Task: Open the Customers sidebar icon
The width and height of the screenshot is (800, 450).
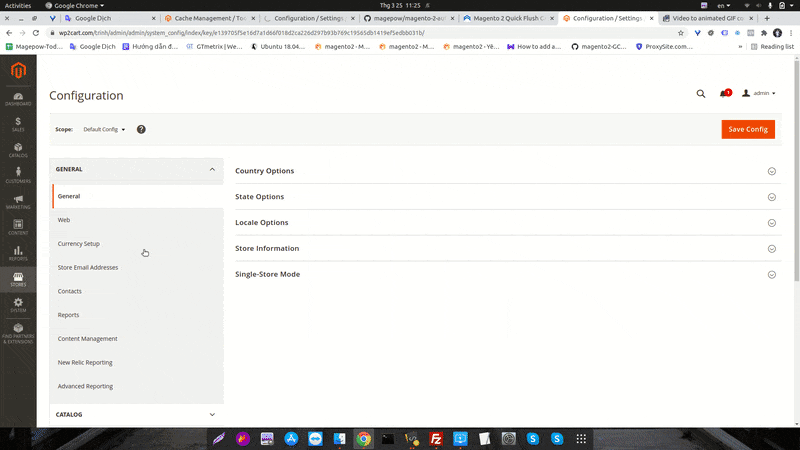Action: [x=18, y=176]
